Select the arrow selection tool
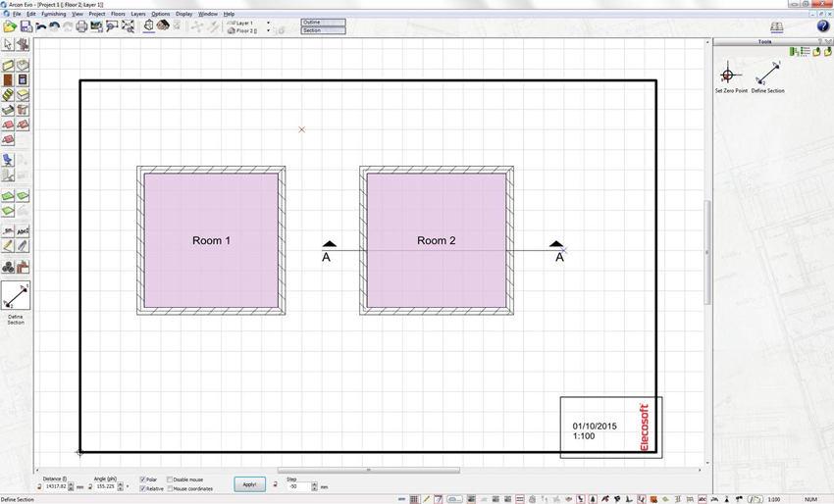Viewport: 834px width, 504px height. coord(8,45)
